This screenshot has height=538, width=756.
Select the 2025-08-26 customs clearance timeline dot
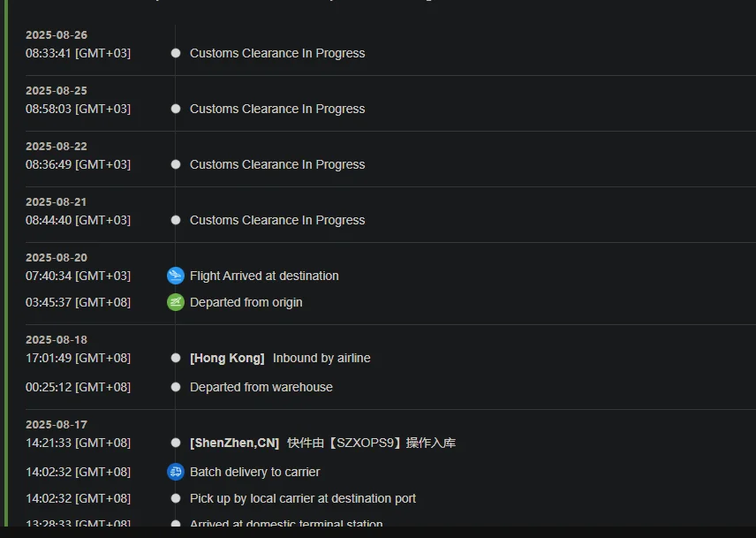click(176, 53)
